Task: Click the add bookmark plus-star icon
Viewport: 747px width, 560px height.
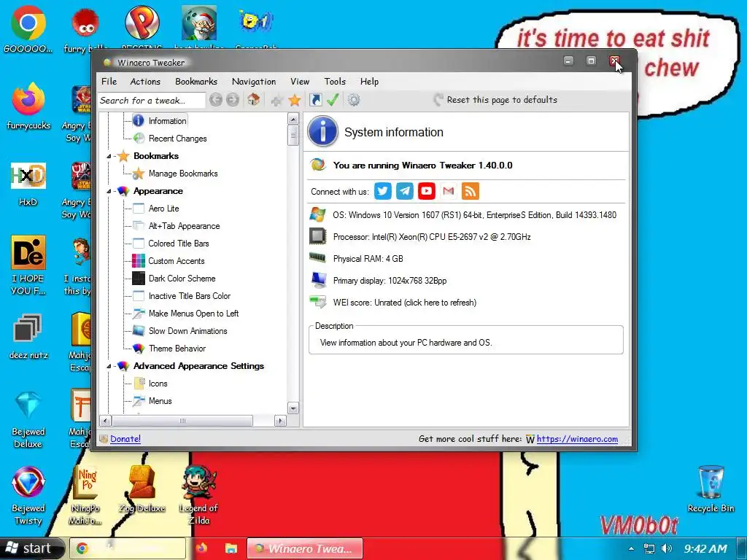Action: tap(276, 100)
